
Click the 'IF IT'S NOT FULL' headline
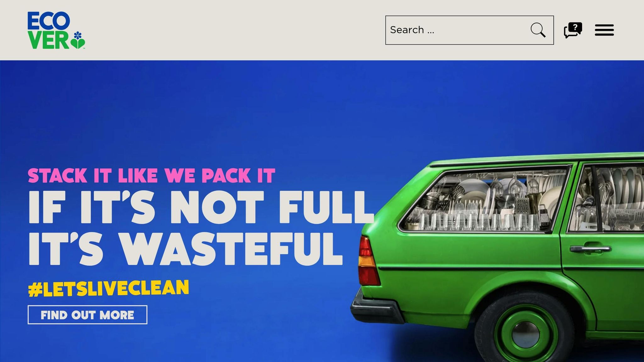coord(201,207)
